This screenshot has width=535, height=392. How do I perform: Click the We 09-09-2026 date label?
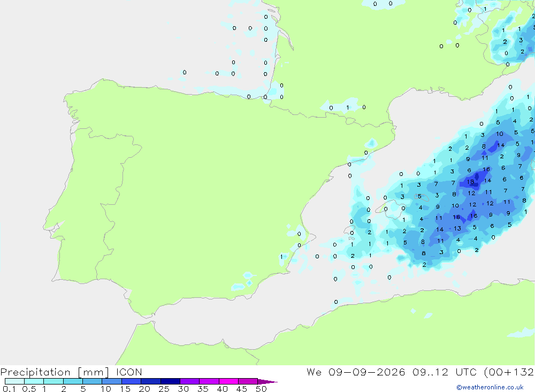pyautogui.click(x=356, y=372)
